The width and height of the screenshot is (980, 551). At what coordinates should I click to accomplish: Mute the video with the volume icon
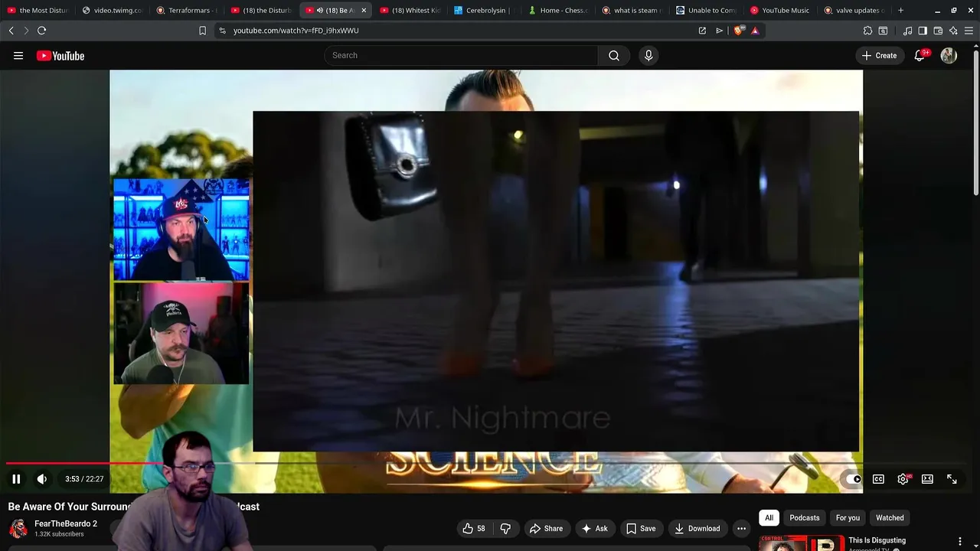point(42,479)
